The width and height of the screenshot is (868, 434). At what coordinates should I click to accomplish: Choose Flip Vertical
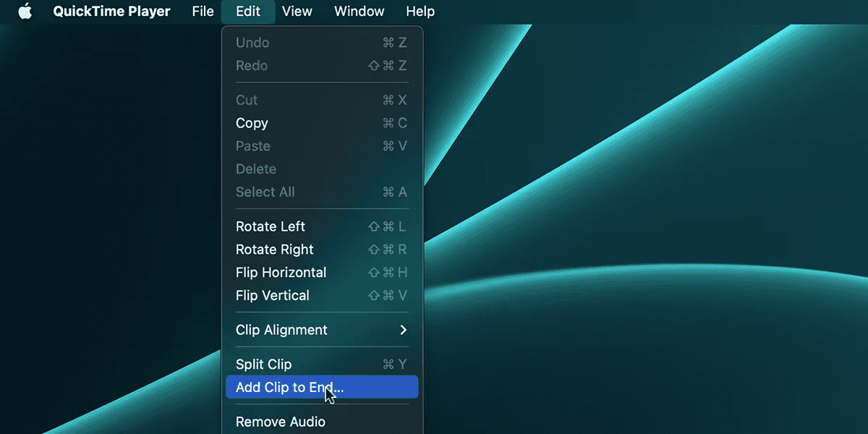point(272,296)
